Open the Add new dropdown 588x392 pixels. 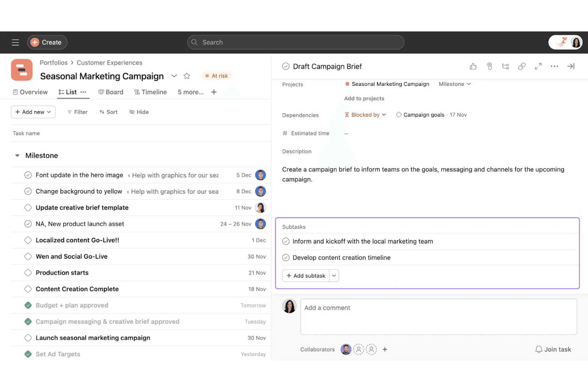[x=33, y=112]
